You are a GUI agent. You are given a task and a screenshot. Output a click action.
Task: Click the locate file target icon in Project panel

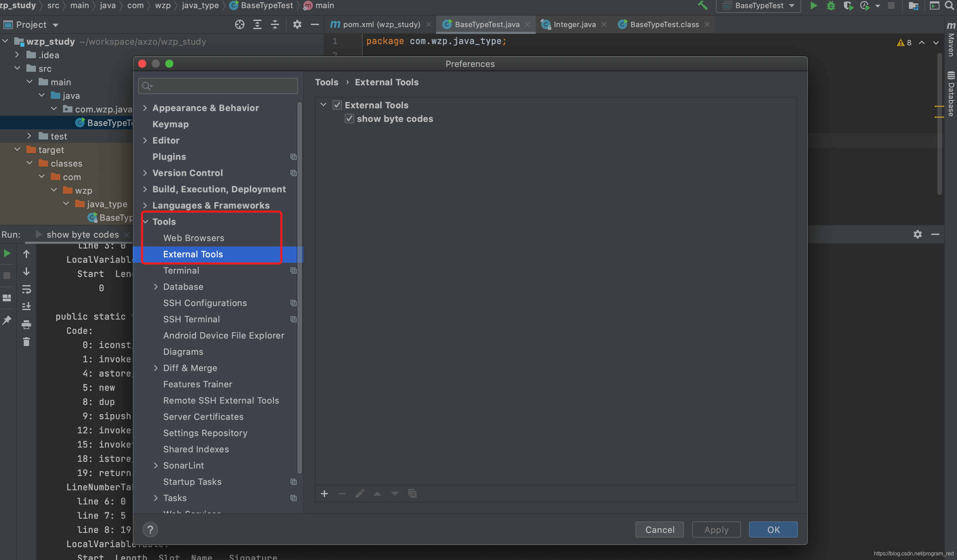239,25
